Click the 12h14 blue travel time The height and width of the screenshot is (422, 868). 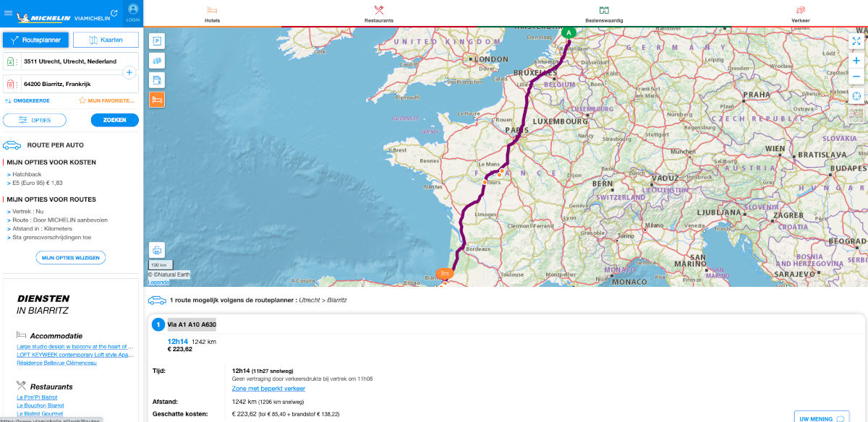(x=178, y=341)
